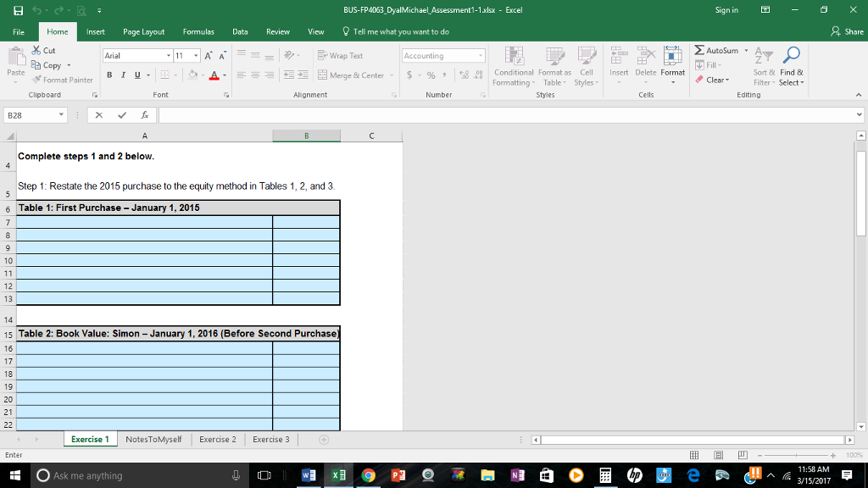Click the Borders icon
The width and height of the screenshot is (868, 488).
tap(165, 75)
